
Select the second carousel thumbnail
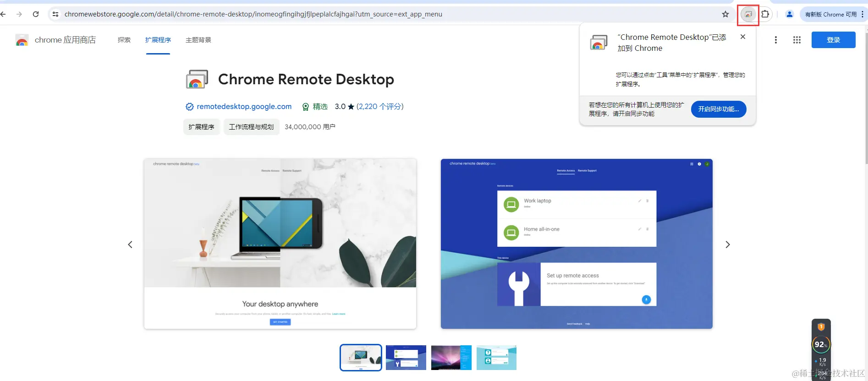406,358
